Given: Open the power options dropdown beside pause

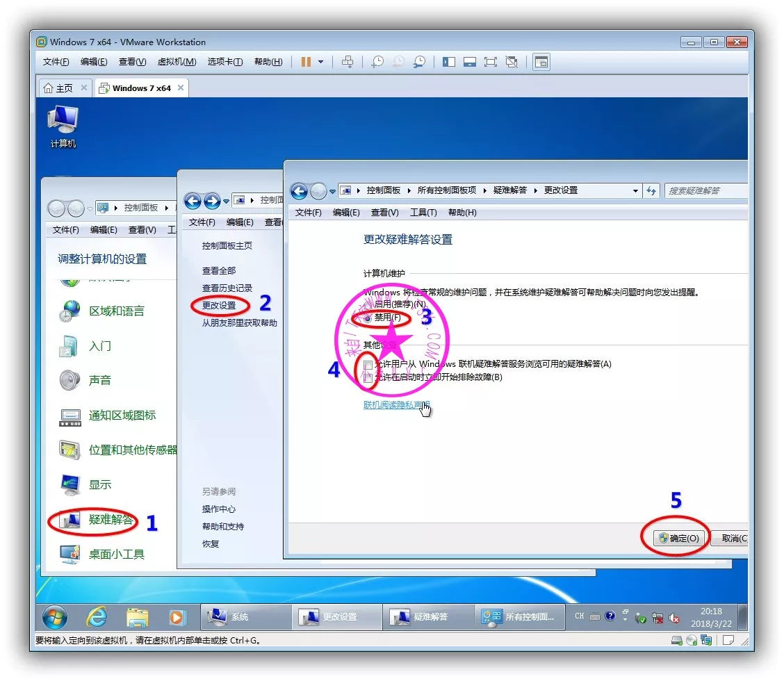Looking at the screenshot, I should click(x=320, y=62).
